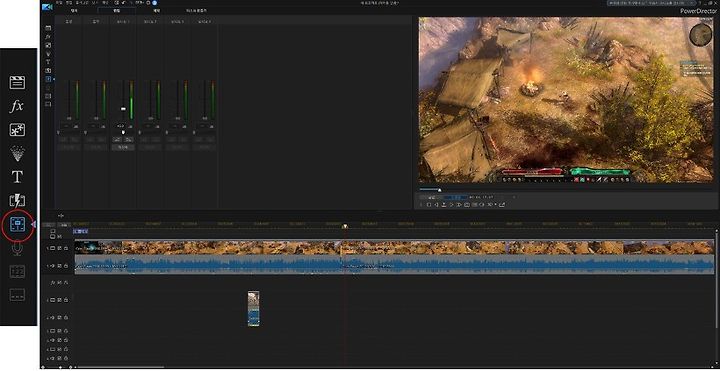Switch to the Capture tab

74,10
